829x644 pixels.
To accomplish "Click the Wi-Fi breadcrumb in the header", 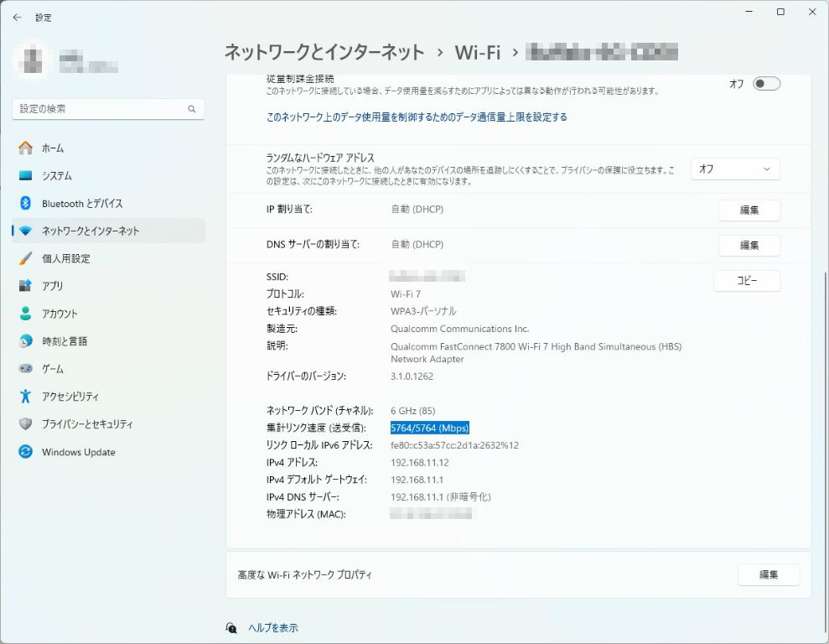I will pyautogui.click(x=477, y=52).
